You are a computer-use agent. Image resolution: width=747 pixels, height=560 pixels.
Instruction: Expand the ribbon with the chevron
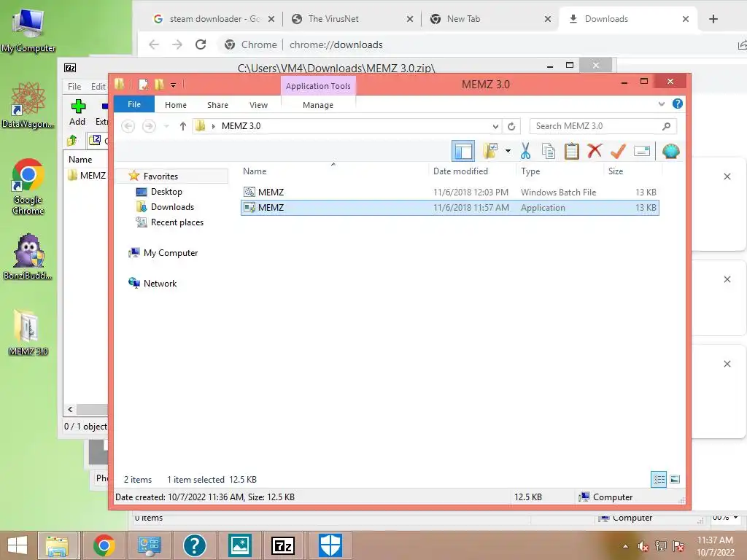pyautogui.click(x=661, y=104)
